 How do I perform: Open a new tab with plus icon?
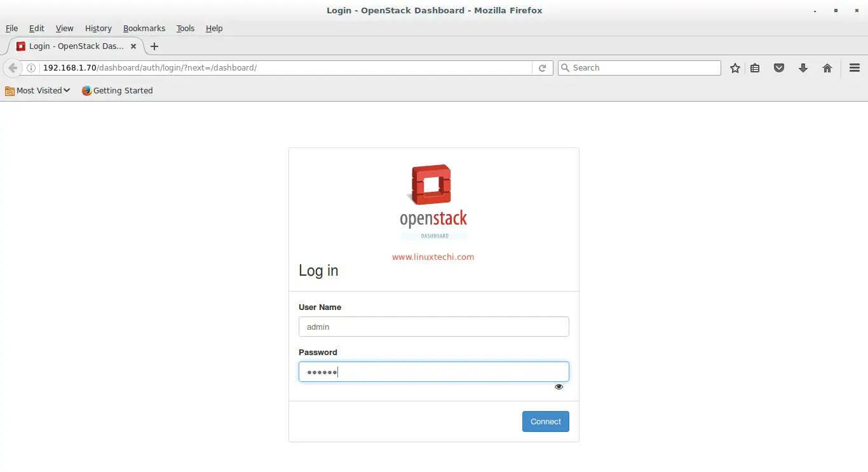(x=154, y=46)
